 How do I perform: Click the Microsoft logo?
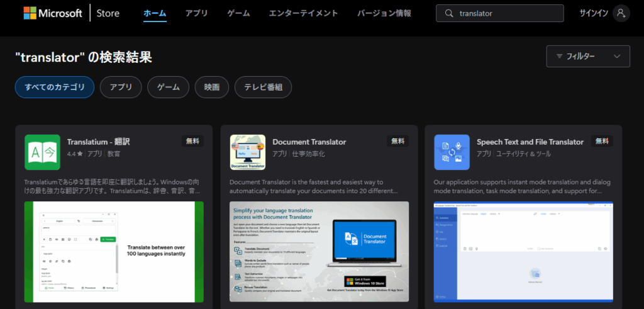coord(53,13)
